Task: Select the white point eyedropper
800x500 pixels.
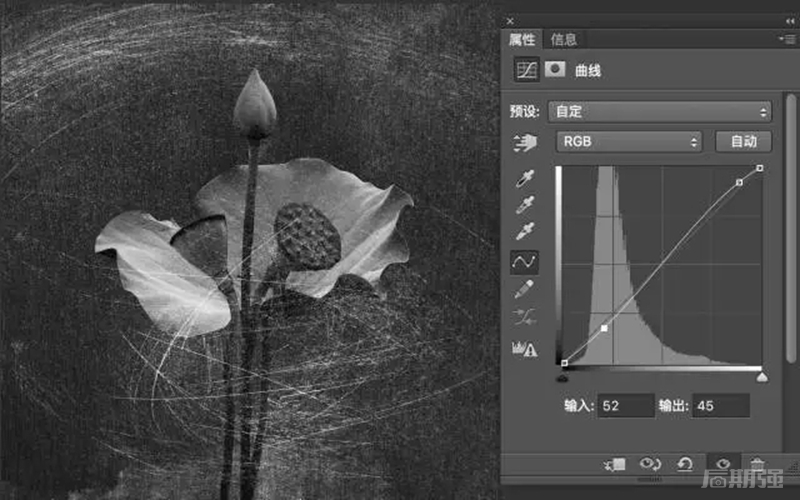Action: (x=524, y=231)
